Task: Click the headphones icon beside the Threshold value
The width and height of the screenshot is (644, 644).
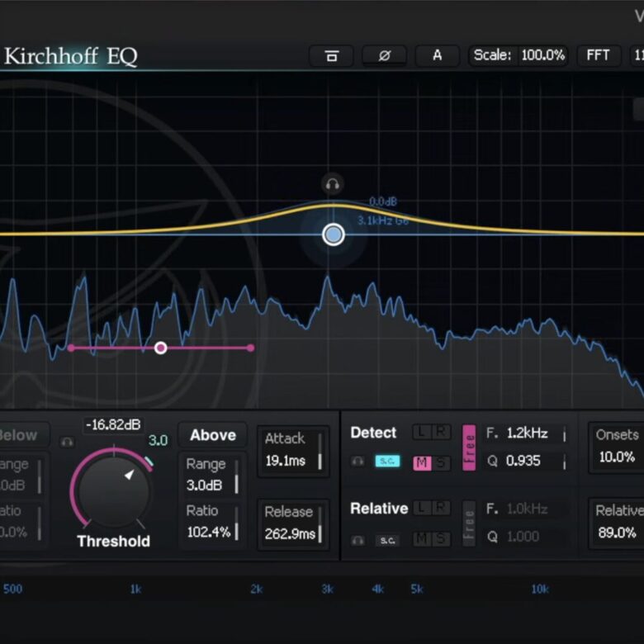Action: (68, 442)
